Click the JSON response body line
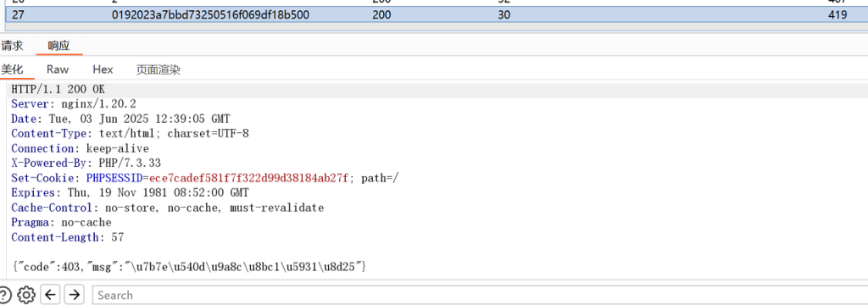Screen dimensions: 868x305 (x=189, y=268)
